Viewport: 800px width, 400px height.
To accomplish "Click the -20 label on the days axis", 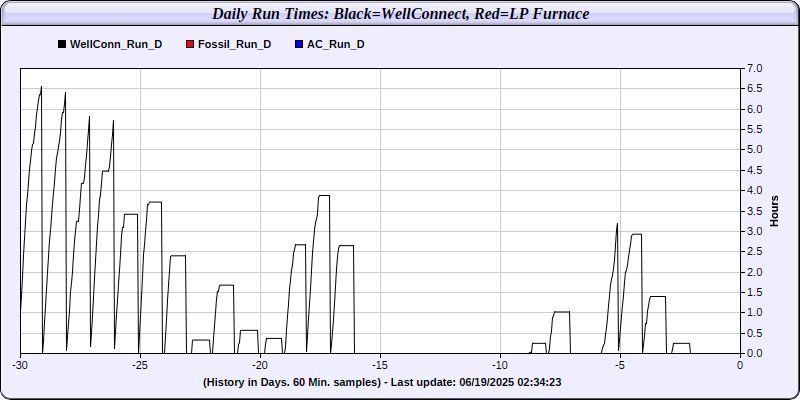I will click(260, 365).
